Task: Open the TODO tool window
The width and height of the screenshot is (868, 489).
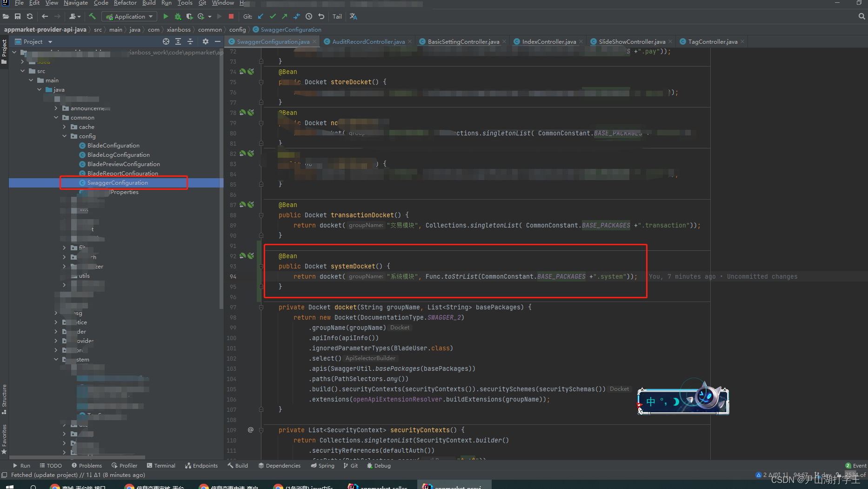Action: 51,465
